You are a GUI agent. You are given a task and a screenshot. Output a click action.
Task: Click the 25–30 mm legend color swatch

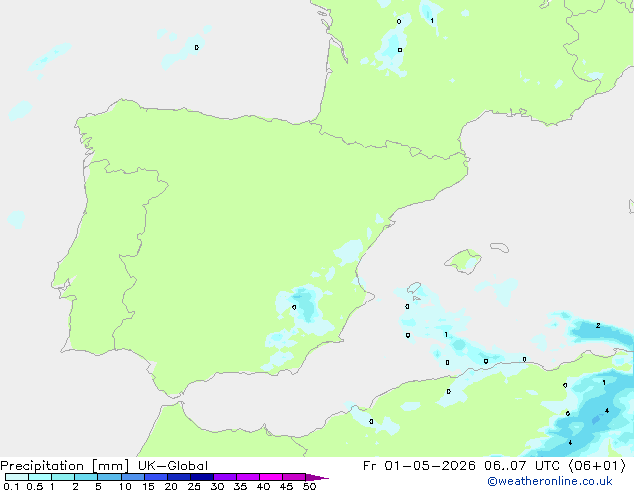click(202, 477)
